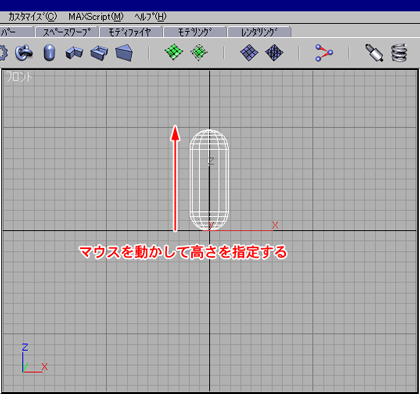This screenshot has height=394, width=420.
Task: Open the MAXScript(M) menu
Action: tap(96, 17)
